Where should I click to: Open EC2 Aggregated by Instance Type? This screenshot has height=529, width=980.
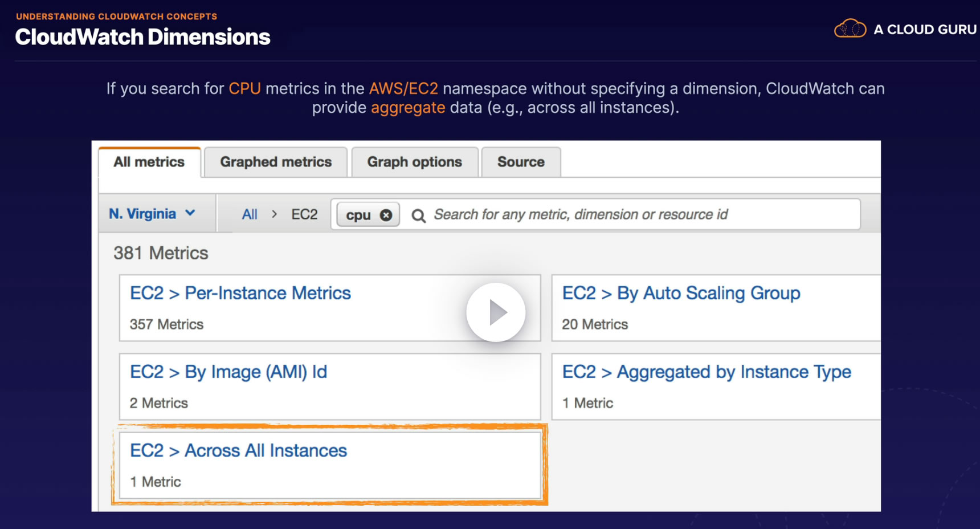click(707, 372)
